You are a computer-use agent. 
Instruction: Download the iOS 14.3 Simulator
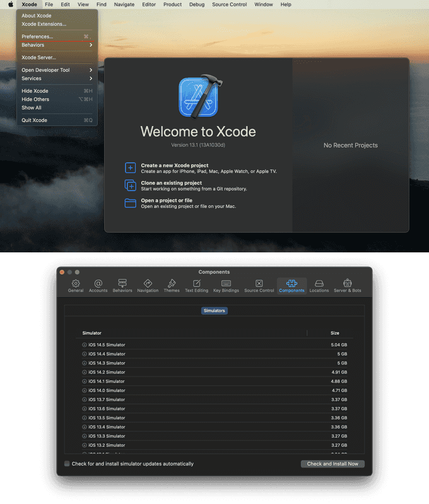coord(85,363)
